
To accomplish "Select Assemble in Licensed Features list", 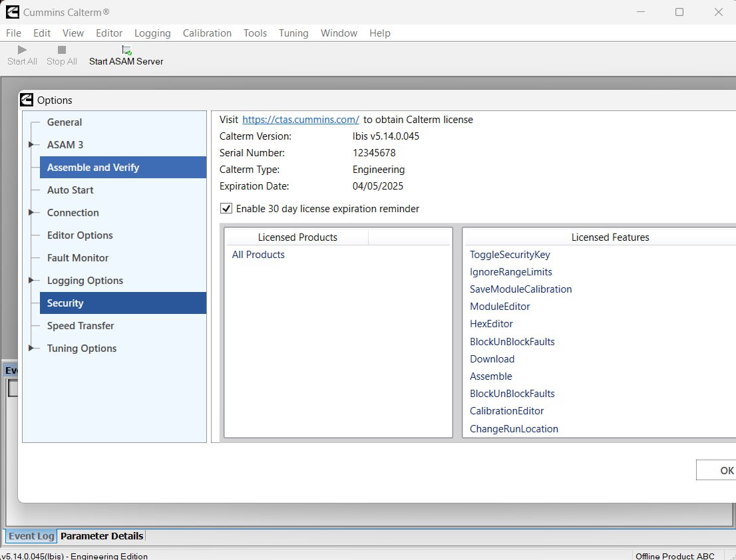I will click(490, 376).
